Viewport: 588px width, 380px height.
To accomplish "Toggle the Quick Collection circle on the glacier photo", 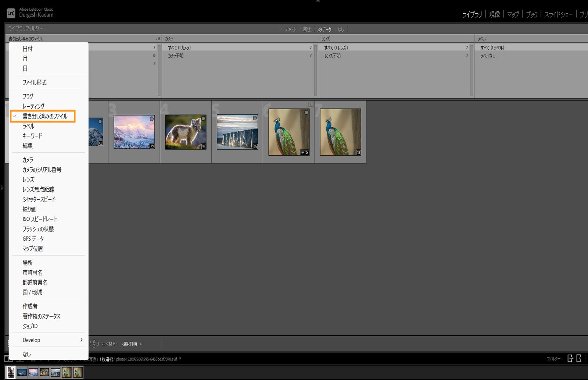I will [255, 118].
